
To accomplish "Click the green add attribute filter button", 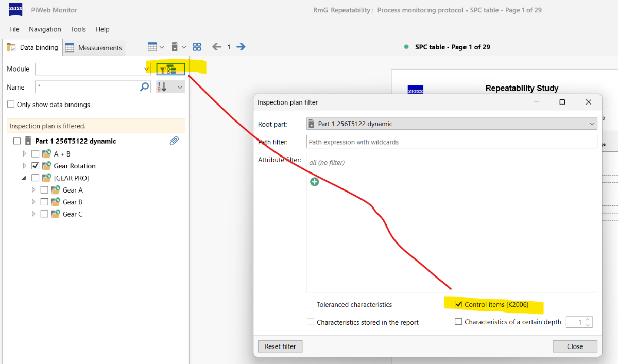I will 314,182.
